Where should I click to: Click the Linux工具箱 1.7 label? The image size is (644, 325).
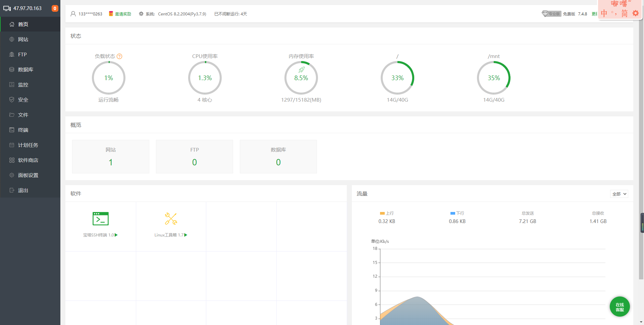point(169,235)
